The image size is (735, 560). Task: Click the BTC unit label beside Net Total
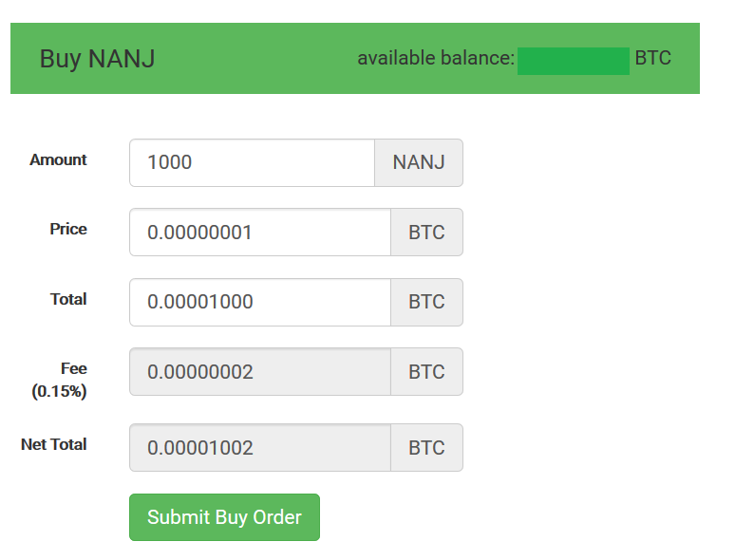426,448
